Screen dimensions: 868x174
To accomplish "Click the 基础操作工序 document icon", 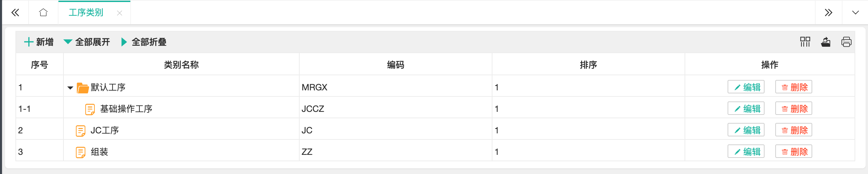I will coord(90,109).
